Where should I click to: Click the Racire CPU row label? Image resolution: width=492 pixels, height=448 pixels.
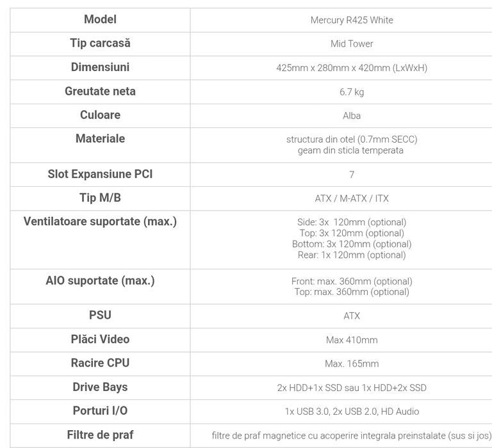click(x=100, y=363)
